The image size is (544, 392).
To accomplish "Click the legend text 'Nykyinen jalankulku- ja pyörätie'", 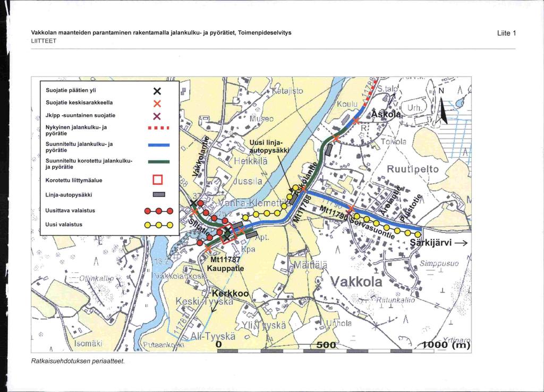I will [x=76, y=130].
